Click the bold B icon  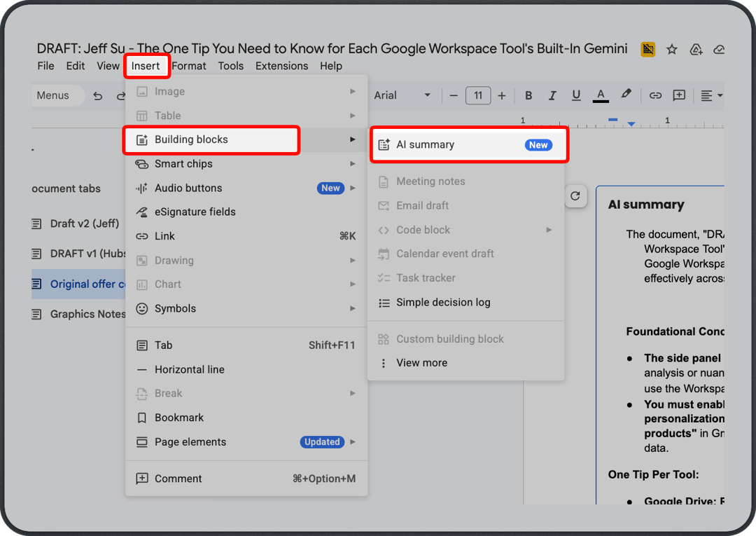click(x=528, y=95)
